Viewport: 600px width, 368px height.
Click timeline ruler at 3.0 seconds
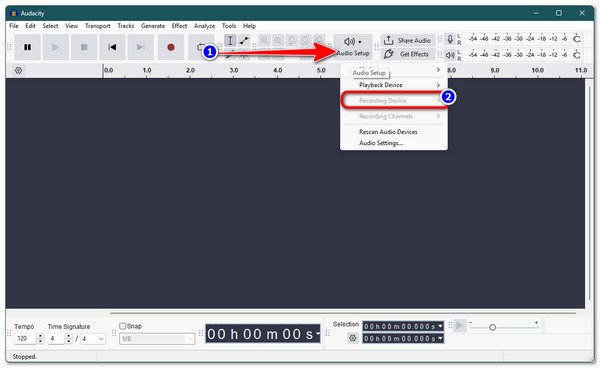[x=234, y=71]
